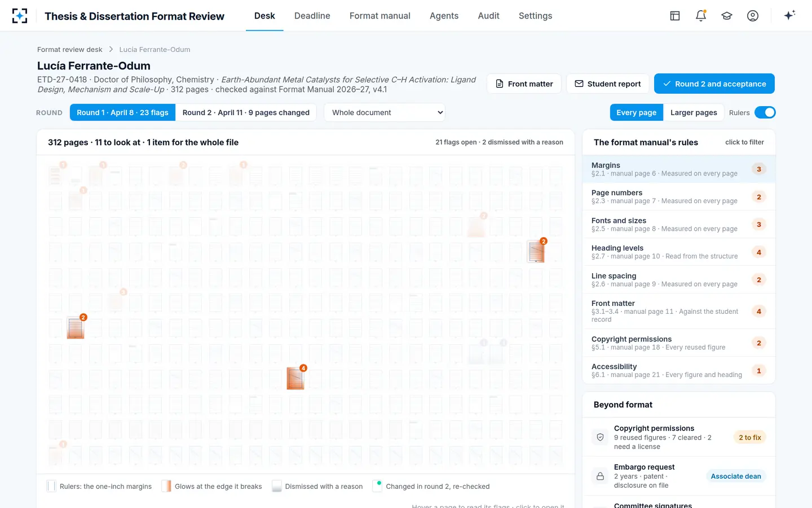The height and width of the screenshot is (508, 812).
Task: Click the app logo icon
Action: coord(20,16)
